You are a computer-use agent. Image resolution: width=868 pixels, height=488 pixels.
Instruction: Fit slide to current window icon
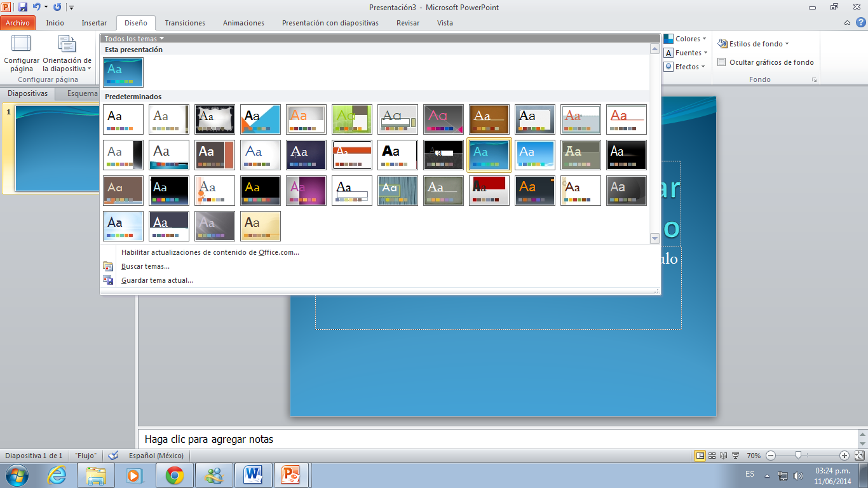point(859,456)
